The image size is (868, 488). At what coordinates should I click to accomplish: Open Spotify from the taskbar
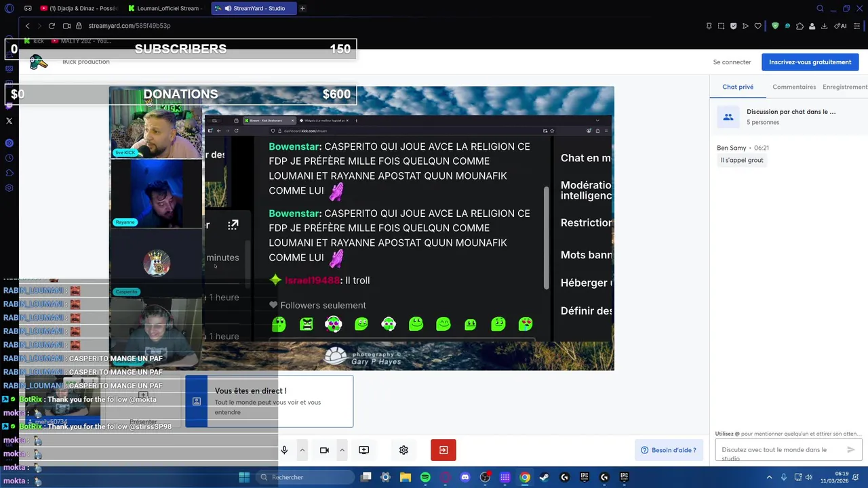(425, 477)
